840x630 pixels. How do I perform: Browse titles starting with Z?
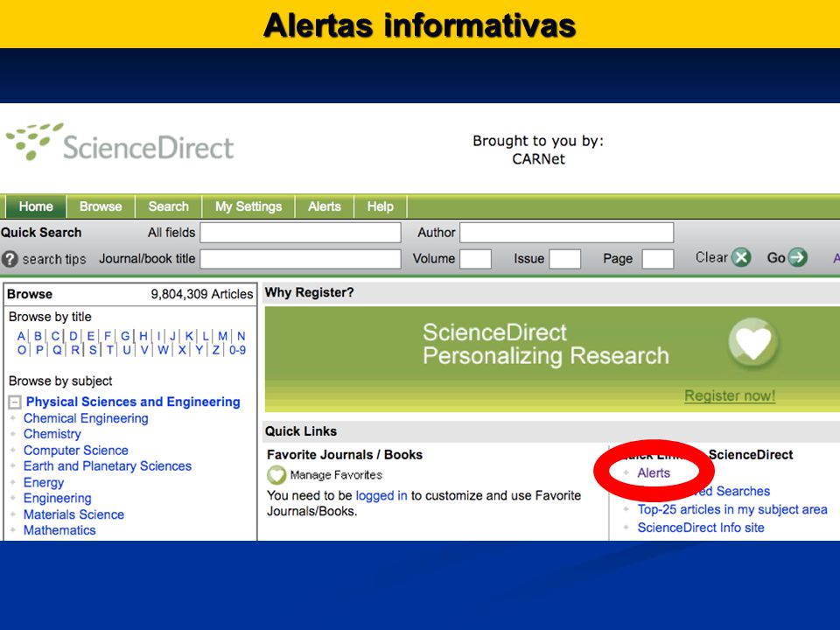coord(216,350)
